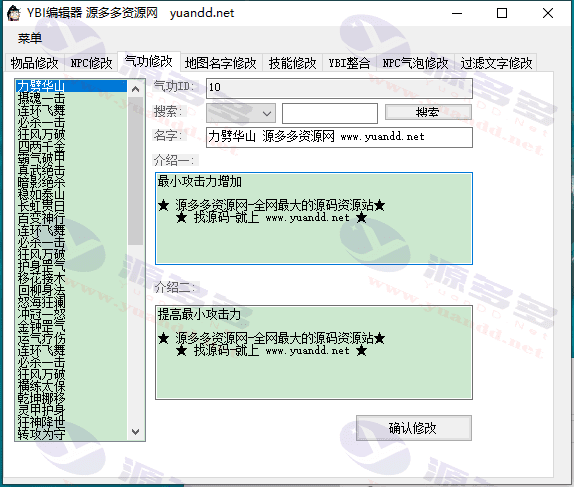Click the 气功ID field
574x487 pixels.
[x=339, y=88]
